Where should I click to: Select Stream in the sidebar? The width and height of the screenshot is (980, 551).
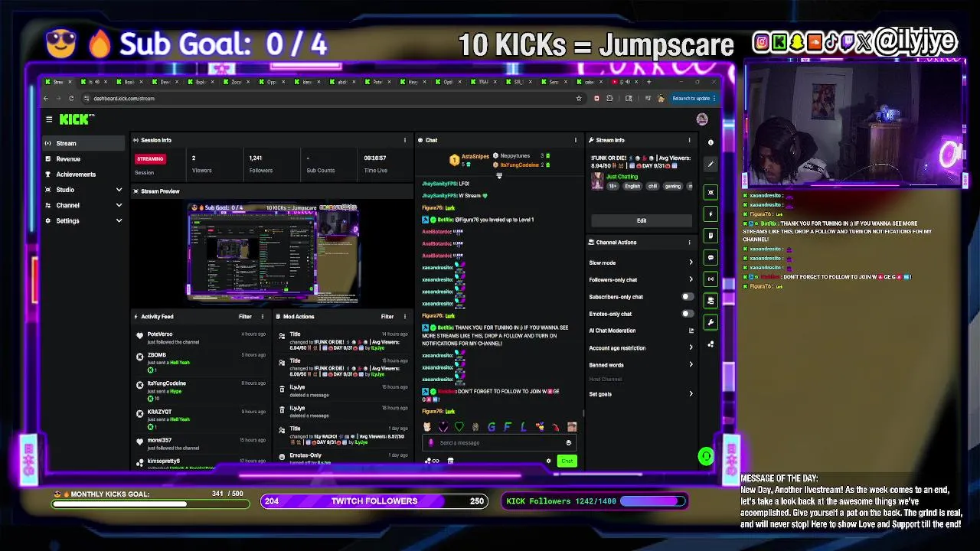tap(84, 143)
